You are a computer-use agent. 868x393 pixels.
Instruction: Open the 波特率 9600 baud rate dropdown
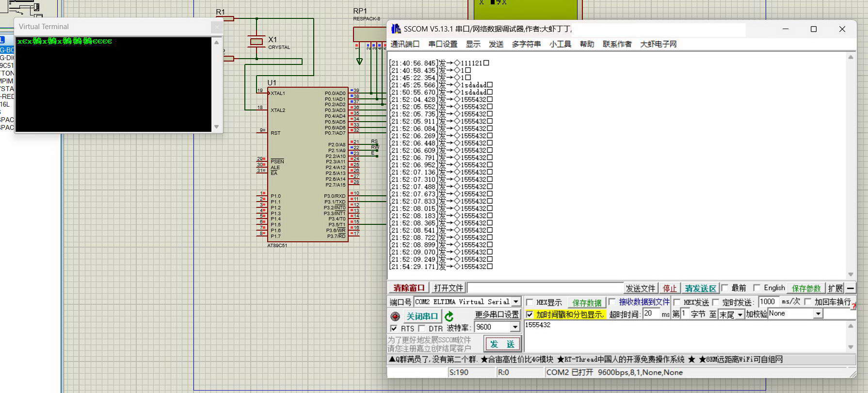point(515,327)
